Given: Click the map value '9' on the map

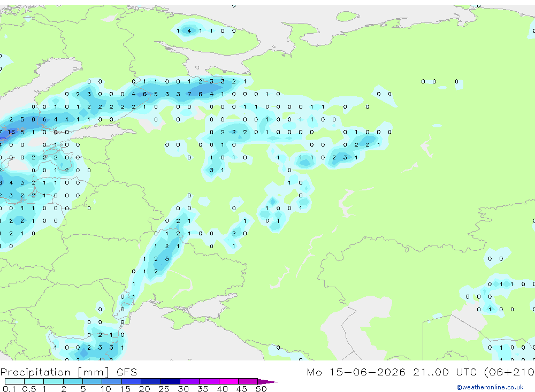Looking at the screenshot, I should [33, 119].
